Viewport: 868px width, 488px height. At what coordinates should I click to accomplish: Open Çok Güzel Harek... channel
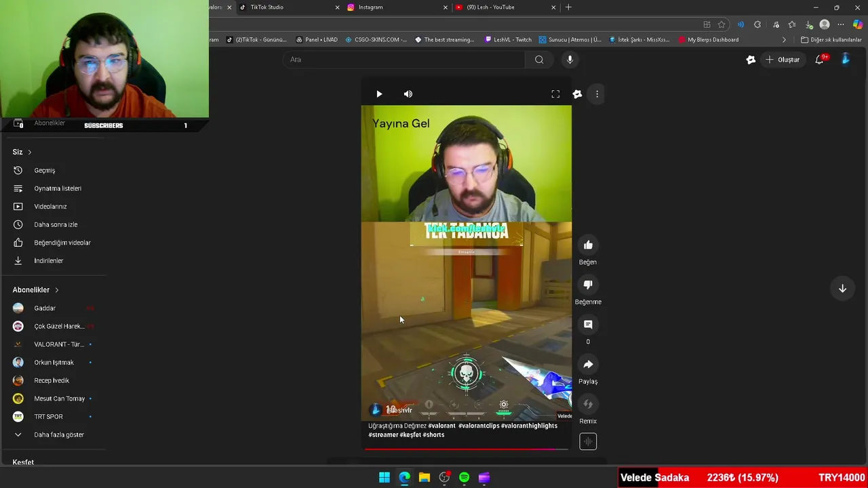53,326
